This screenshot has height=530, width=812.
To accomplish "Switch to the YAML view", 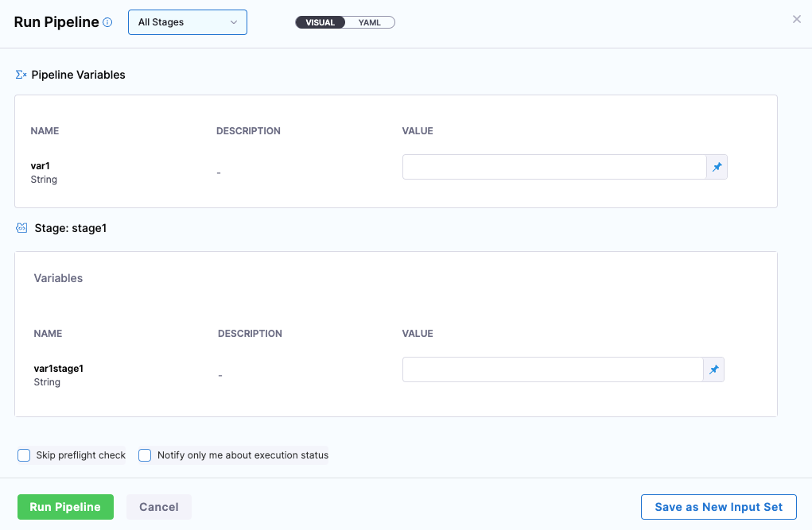I will 370,22.
